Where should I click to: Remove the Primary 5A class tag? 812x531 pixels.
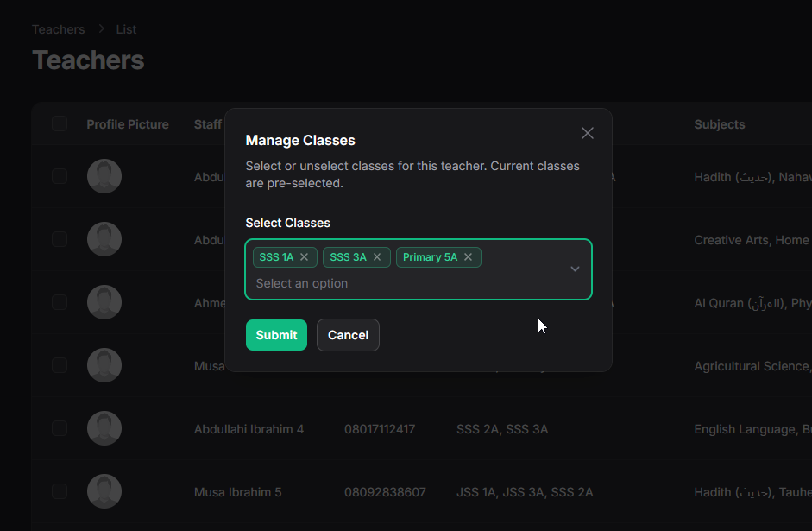pos(468,257)
